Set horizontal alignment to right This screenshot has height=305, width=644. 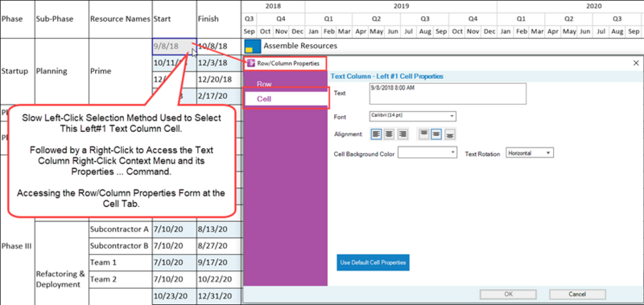(402, 134)
